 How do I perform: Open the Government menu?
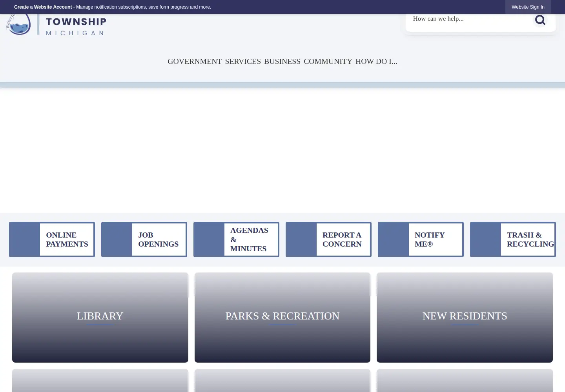pos(195,62)
